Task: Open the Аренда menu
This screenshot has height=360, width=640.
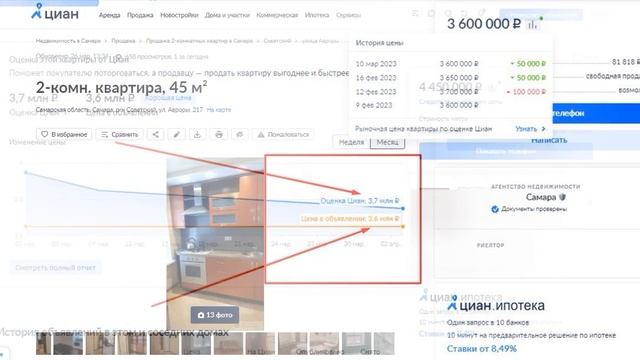Action: 109,15
